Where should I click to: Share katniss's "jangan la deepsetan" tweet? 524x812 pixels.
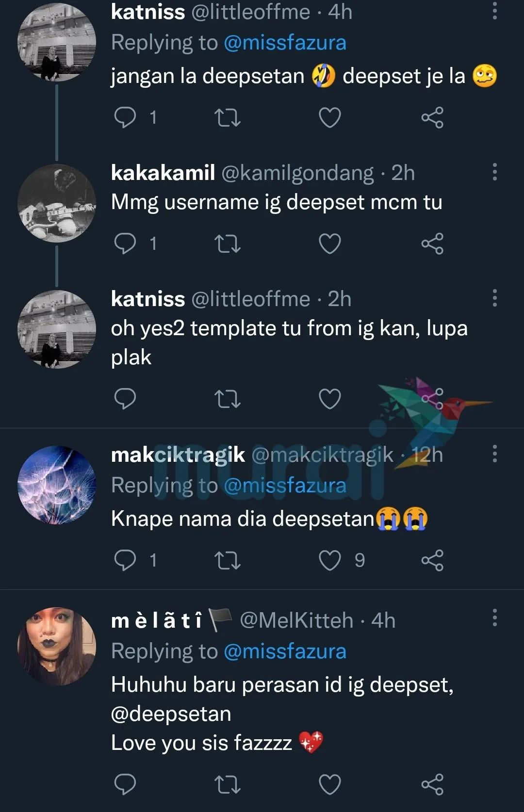tap(432, 117)
